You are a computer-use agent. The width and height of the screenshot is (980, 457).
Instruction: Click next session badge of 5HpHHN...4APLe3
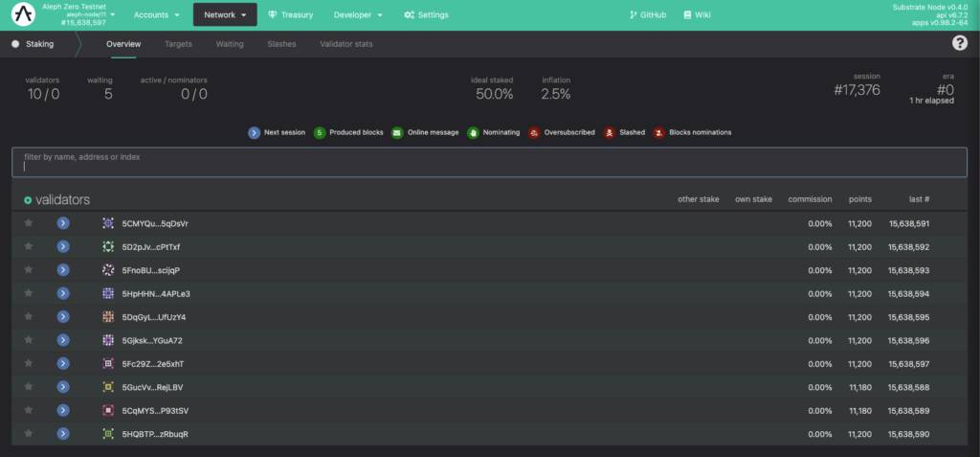63,293
